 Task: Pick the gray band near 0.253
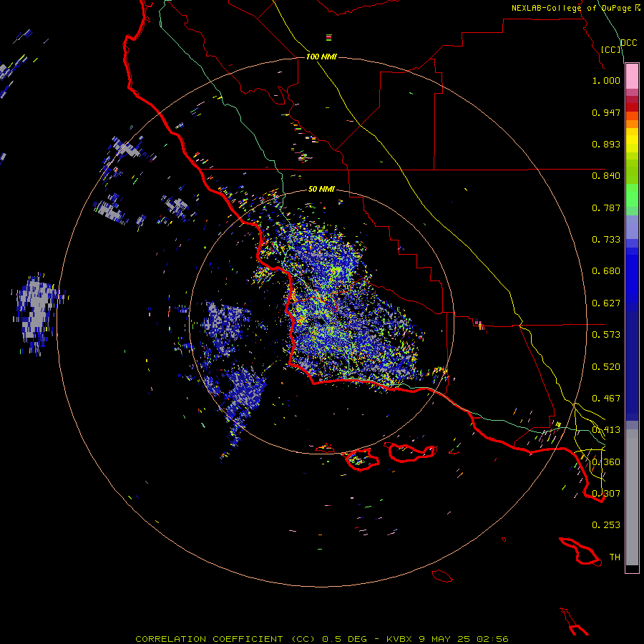point(632,497)
